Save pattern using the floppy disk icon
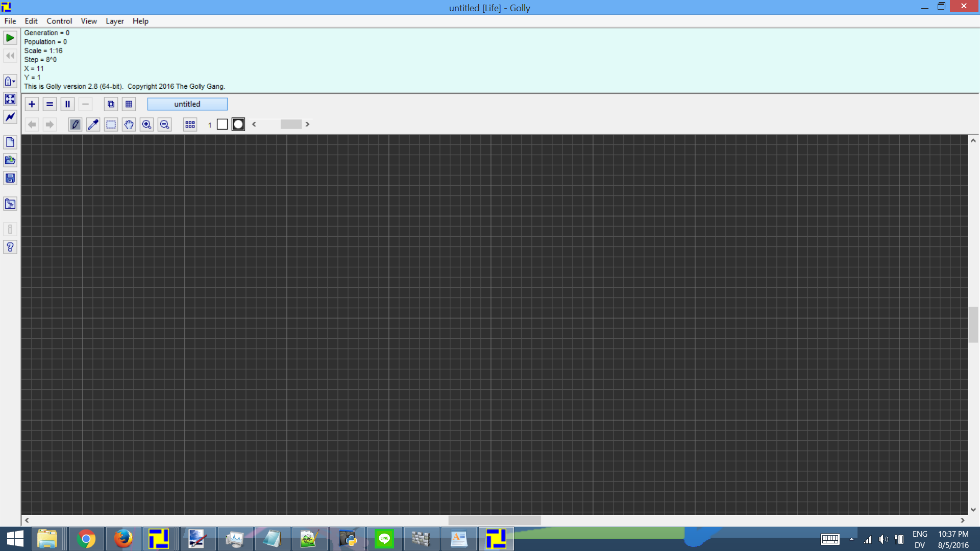The image size is (980, 551). click(10, 178)
